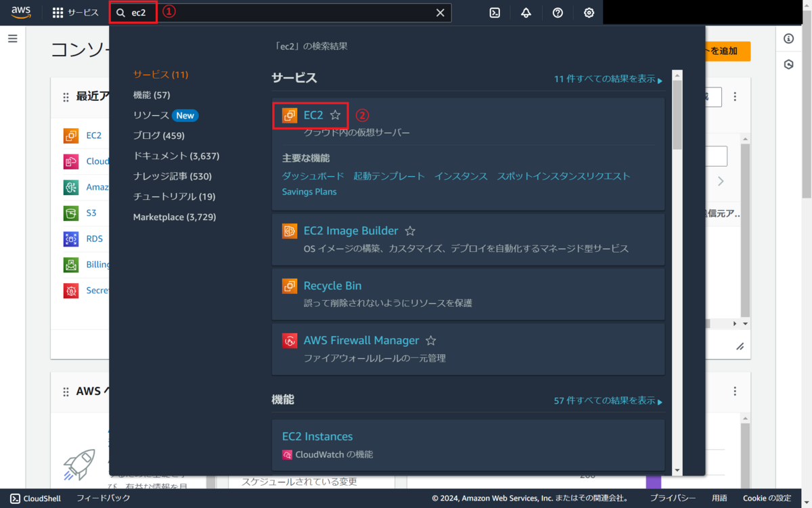Filter results by 機能 (57)
This screenshot has width=812, height=508.
click(152, 95)
